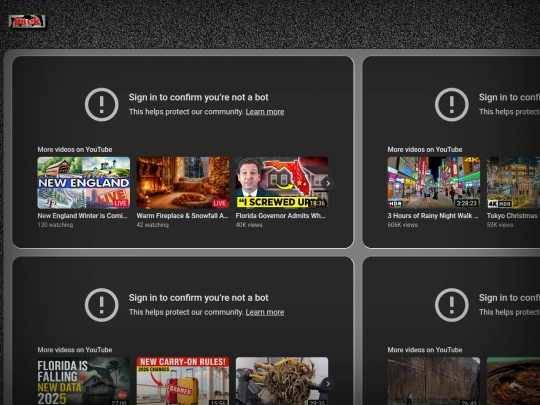Click the exclamation warning icon in top-right panel
This screenshot has height=405, width=540.
[x=451, y=104]
